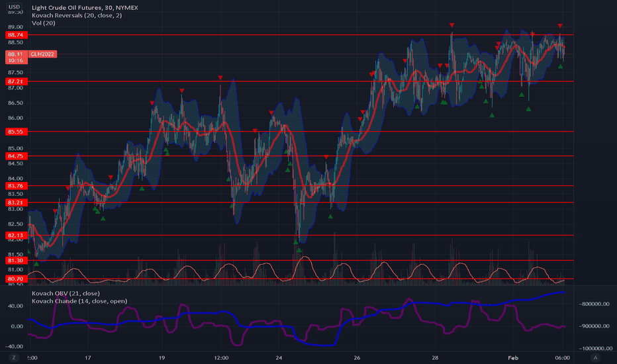Screen dimensions: 617x364
Task: Click the 85.55 price level label
Action: [x=16, y=132]
